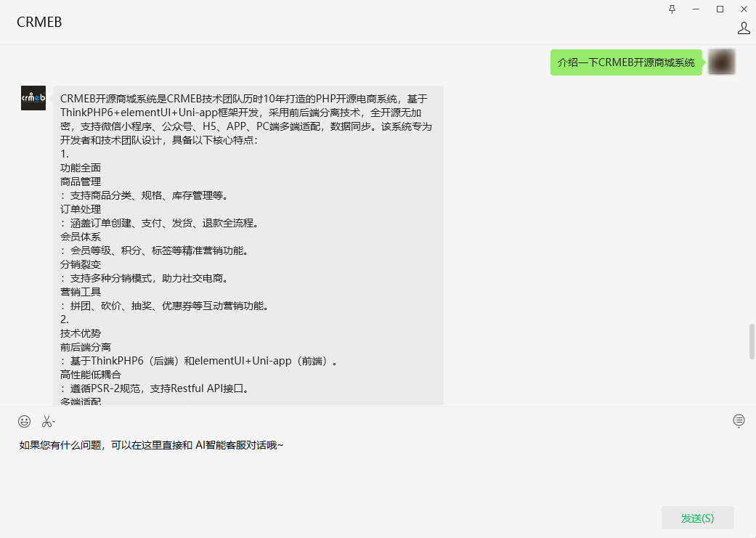Click the line 订单处理

[x=81, y=209]
